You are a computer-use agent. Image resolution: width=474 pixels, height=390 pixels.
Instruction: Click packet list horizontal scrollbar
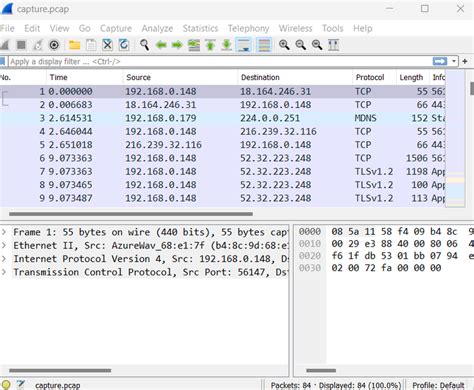tap(131, 214)
